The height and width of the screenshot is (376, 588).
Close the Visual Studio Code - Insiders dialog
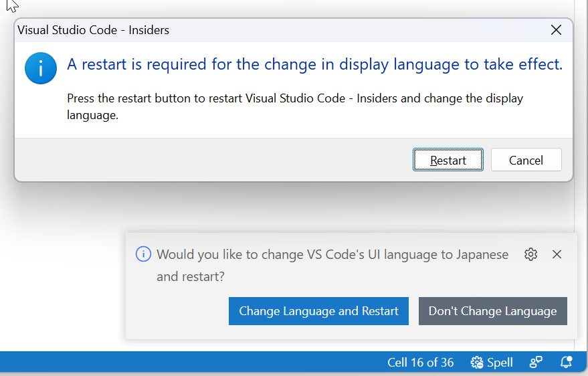[x=556, y=30]
